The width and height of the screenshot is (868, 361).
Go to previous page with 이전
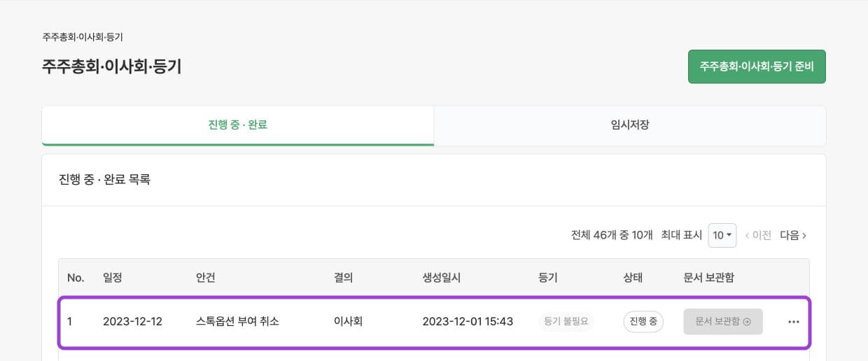pyautogui.click(x=758, y=236)
